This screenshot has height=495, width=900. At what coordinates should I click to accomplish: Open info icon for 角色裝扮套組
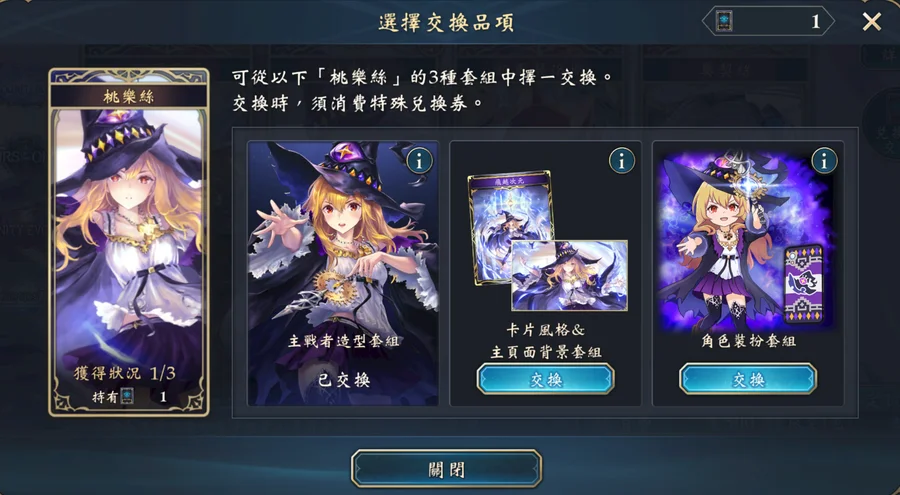pyautogui.click(x=824, y=162)
